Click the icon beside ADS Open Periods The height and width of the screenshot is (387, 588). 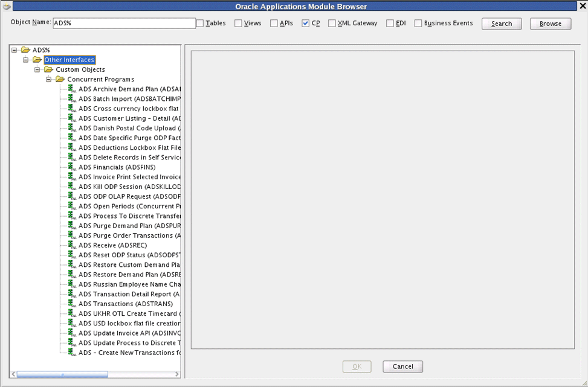click(73, 206)
